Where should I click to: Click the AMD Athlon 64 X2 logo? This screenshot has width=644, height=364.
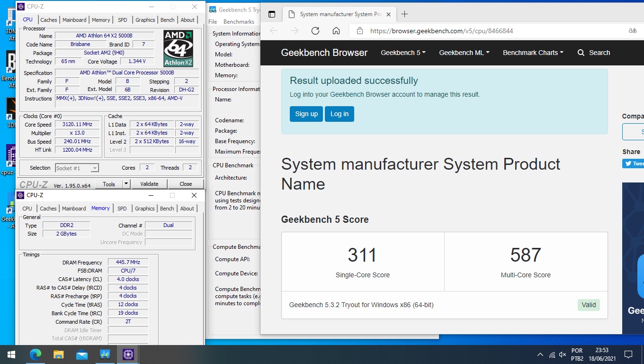[x=178, y=48]
